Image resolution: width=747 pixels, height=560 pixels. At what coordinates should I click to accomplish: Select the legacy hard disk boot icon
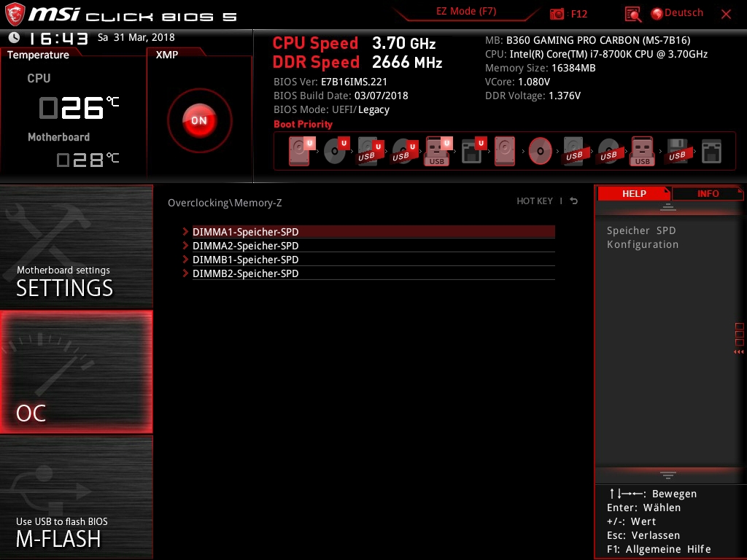(505, 151)
